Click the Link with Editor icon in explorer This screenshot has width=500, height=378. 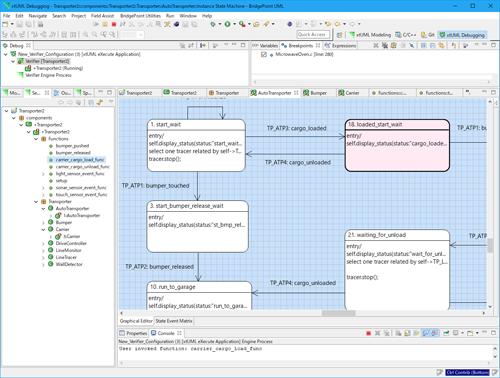(x=100, y=102)
